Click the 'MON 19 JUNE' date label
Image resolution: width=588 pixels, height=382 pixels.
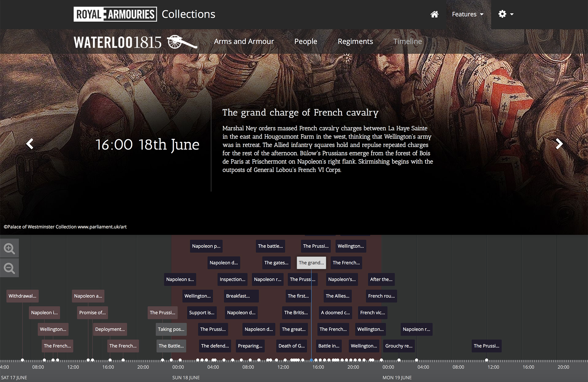tap(397, 378)
